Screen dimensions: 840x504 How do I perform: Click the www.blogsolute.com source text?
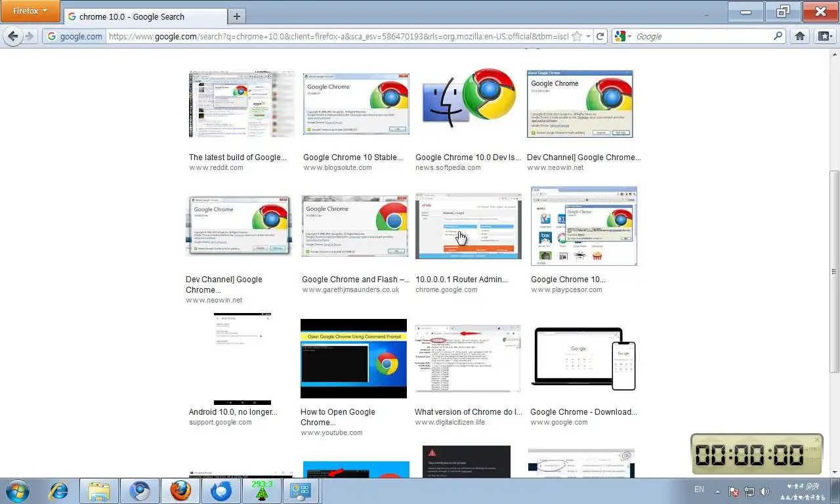point(337,167)
